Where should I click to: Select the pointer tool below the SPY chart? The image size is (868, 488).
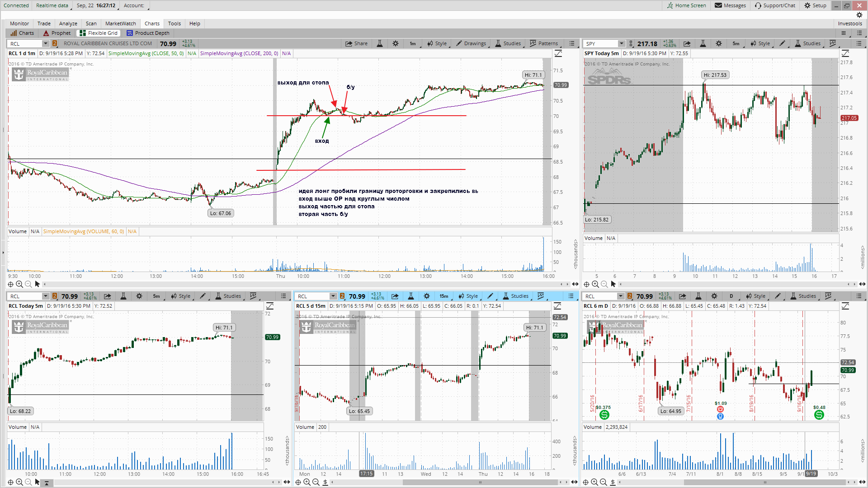pyautogui.click(x=613, y=284)
